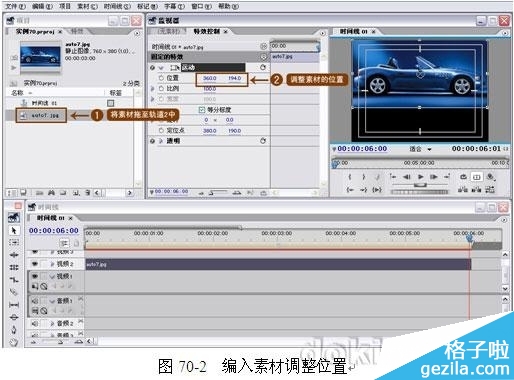This screenshot has width=514, height=380.
Task: Mute Audio 1 track speaker icon
Action: click(x=35, y=301)
